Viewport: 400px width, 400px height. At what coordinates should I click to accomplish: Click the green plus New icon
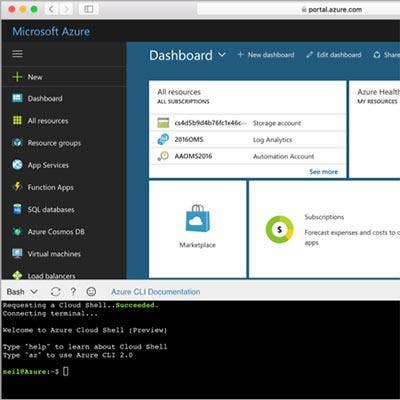pos(17,77)
